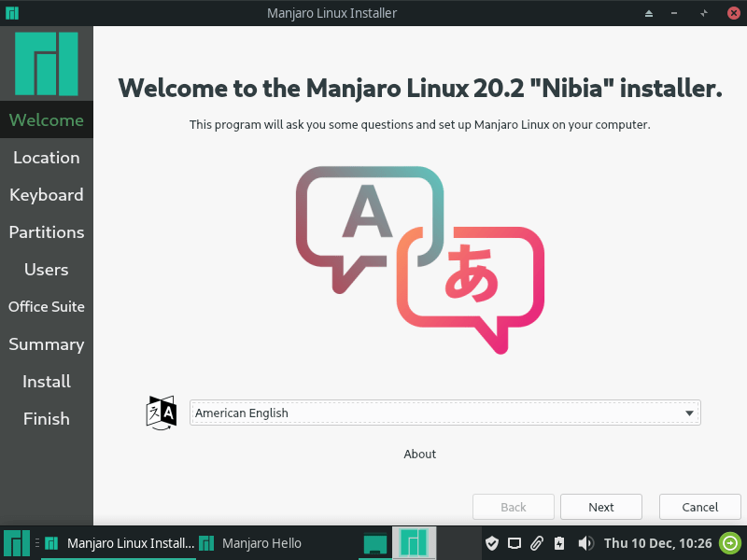Switch to the Manjaro Hello taskbar window
747x560 pixels.
pos(250,543)
